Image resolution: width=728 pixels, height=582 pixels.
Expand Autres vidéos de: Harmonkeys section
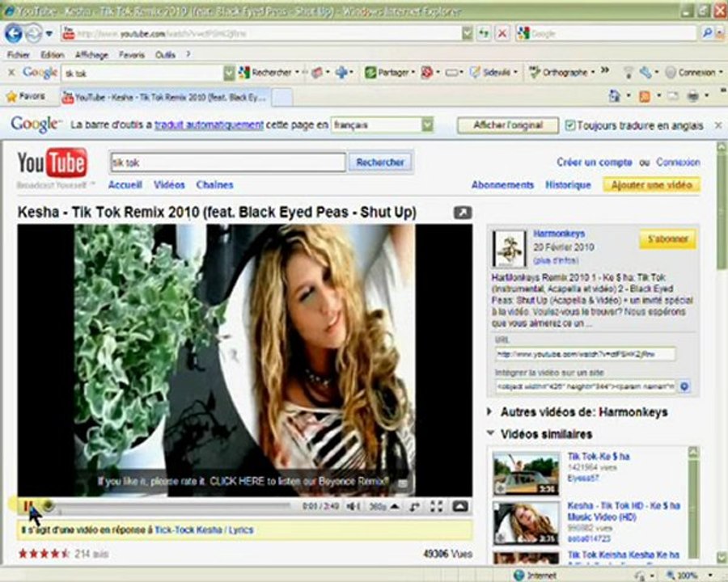(489, 411)
